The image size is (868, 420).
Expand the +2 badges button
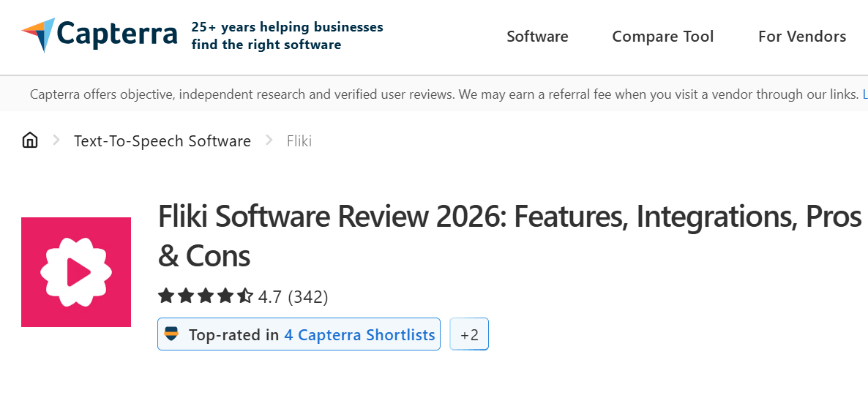(469, 334)
